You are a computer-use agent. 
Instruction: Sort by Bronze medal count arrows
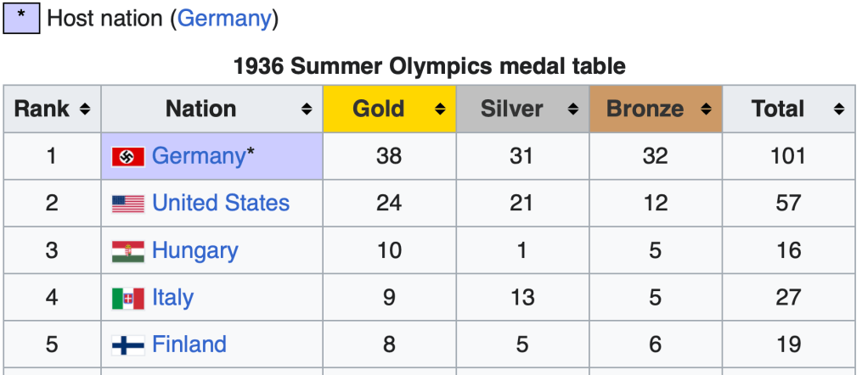[x=706, y=109]
